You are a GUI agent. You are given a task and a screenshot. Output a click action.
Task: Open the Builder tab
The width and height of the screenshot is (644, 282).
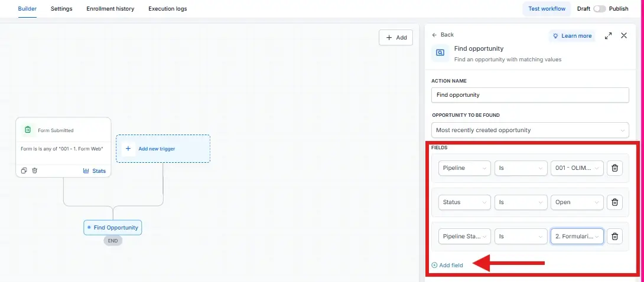click(27, 9)
